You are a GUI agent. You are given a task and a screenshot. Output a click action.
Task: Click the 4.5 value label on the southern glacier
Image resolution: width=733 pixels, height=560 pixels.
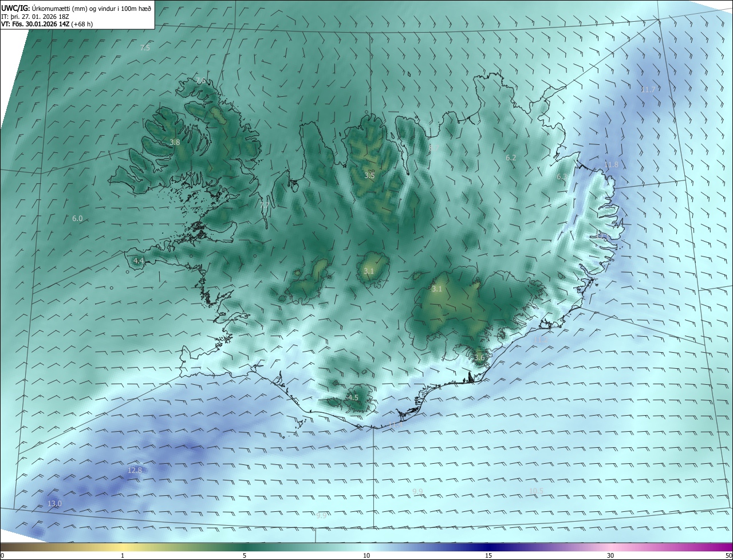[353, 398]
